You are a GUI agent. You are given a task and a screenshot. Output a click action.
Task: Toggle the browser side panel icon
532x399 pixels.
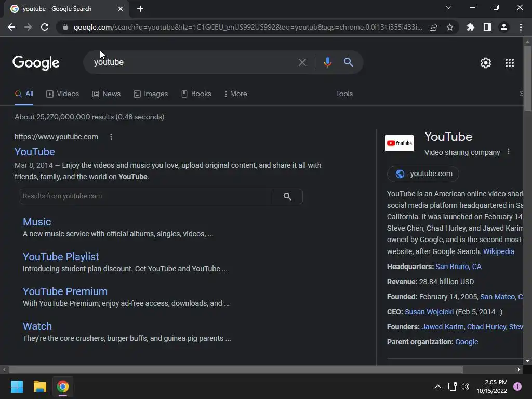[x=487, y=27]
